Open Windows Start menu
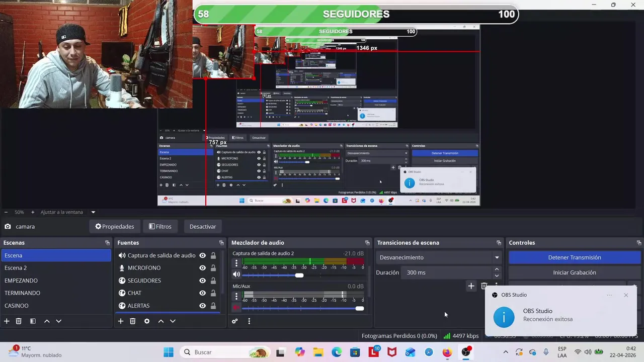 [x=169, y=352]
